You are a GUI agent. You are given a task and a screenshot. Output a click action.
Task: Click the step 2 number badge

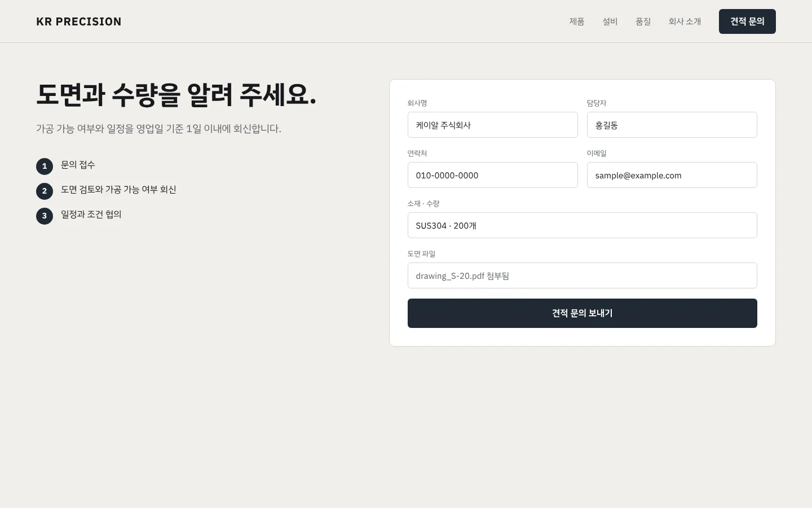pos(45,191)
